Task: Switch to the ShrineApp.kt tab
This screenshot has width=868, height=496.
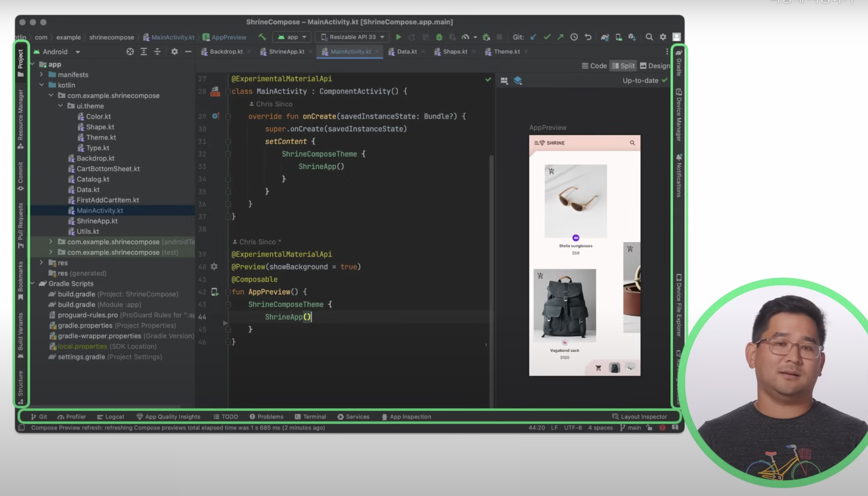Action: tap(286, 51)
